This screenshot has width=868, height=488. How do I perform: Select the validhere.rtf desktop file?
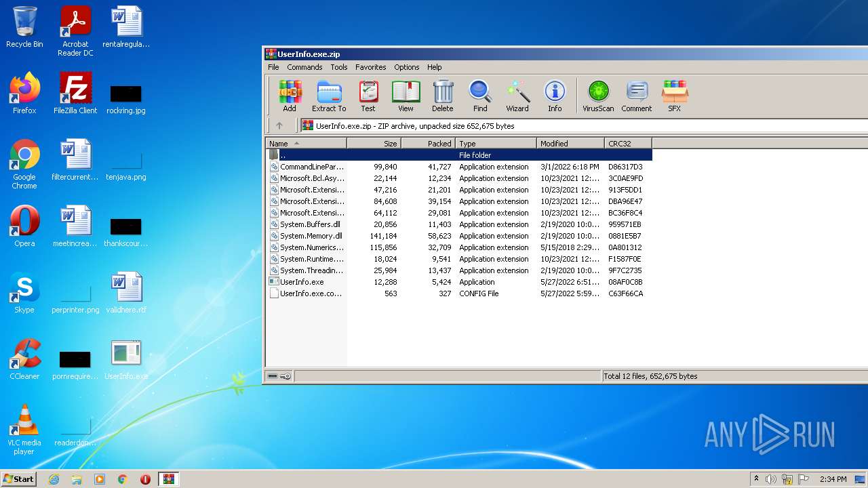point(126,293)
